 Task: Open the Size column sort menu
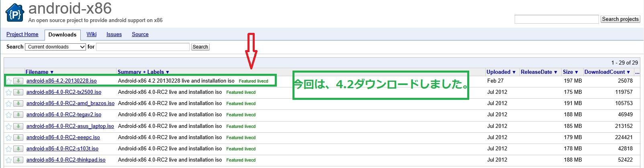tap(570, 72)
